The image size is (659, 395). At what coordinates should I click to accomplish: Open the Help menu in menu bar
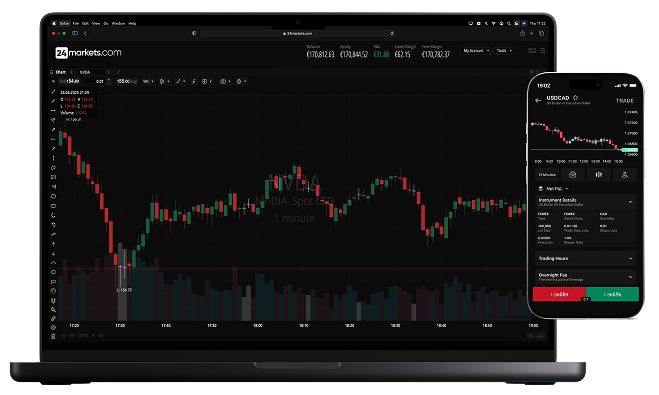click(x=132, y=24)
